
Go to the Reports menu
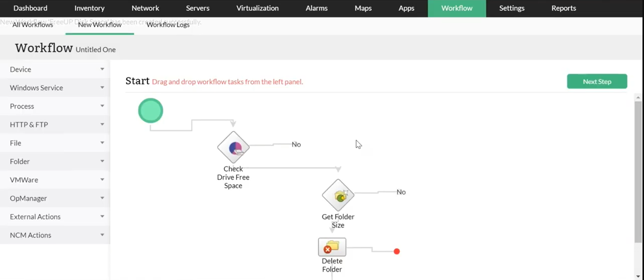(563, 8)
